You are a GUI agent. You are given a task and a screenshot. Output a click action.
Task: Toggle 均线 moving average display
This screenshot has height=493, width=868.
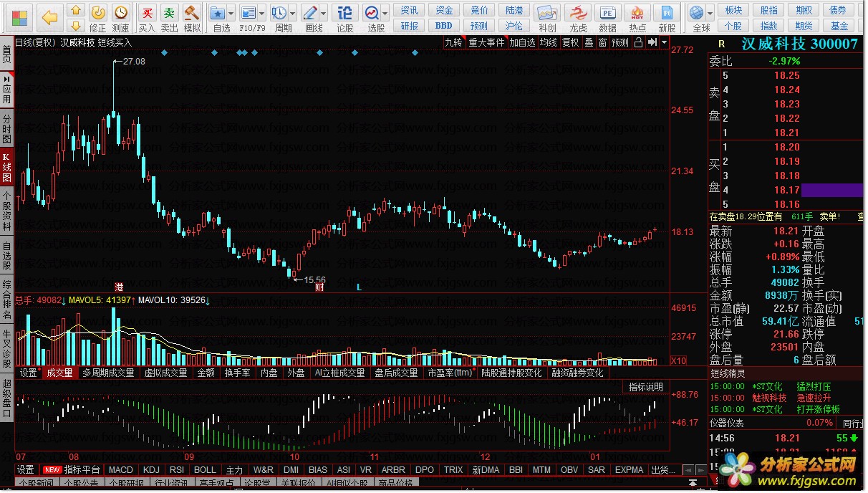point(549,42)
